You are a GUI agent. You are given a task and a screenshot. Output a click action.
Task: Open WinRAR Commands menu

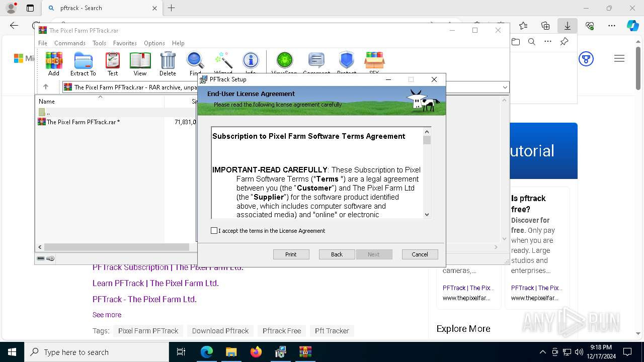click(x=70, y=43)
